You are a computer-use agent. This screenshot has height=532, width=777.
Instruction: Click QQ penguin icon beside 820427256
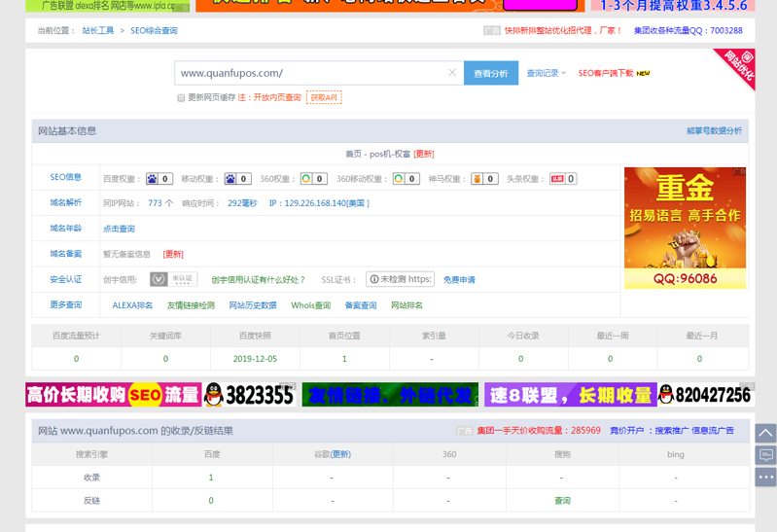(666, 395)
